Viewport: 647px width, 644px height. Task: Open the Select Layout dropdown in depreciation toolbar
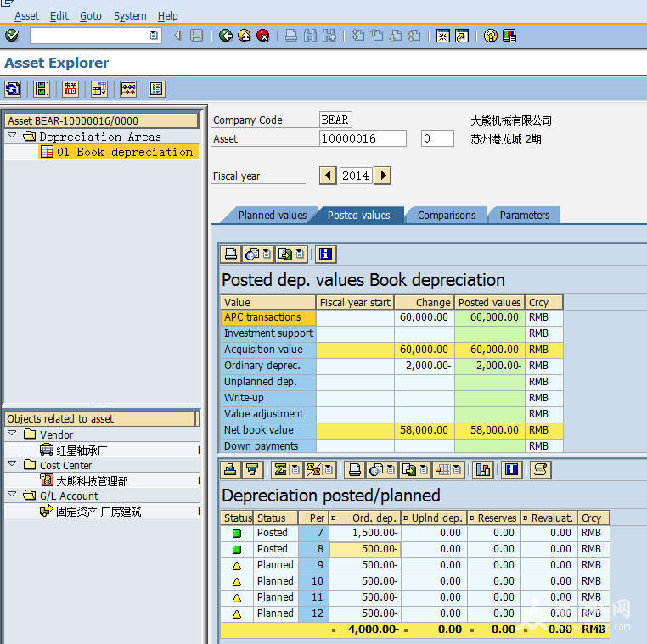coord(457,469)
